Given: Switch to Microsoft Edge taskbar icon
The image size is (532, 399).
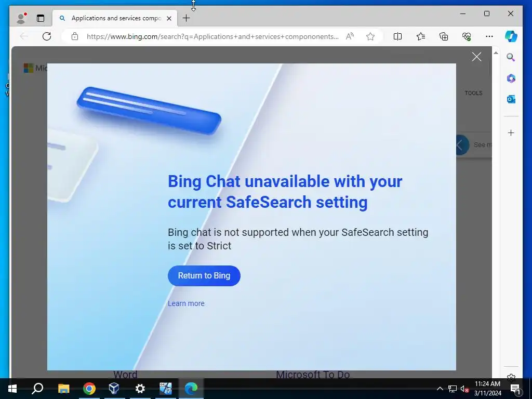Looking at the screenshot, I should tap(191, 389).
